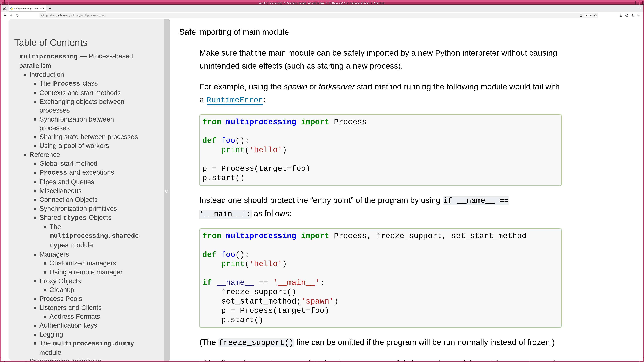This screenshot has width=644, height=362.
Task: Open Firefox View recent browsing
Action: click(5, 8)
